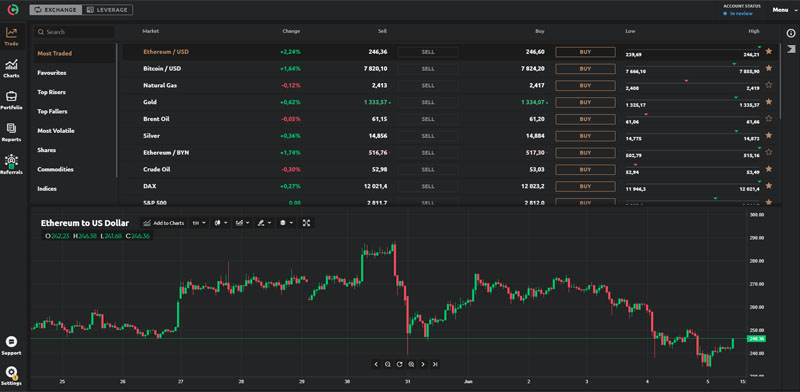This screenshot has width=800, height=392.
Task: Click the DAX market name
Action: click(149, 186)
